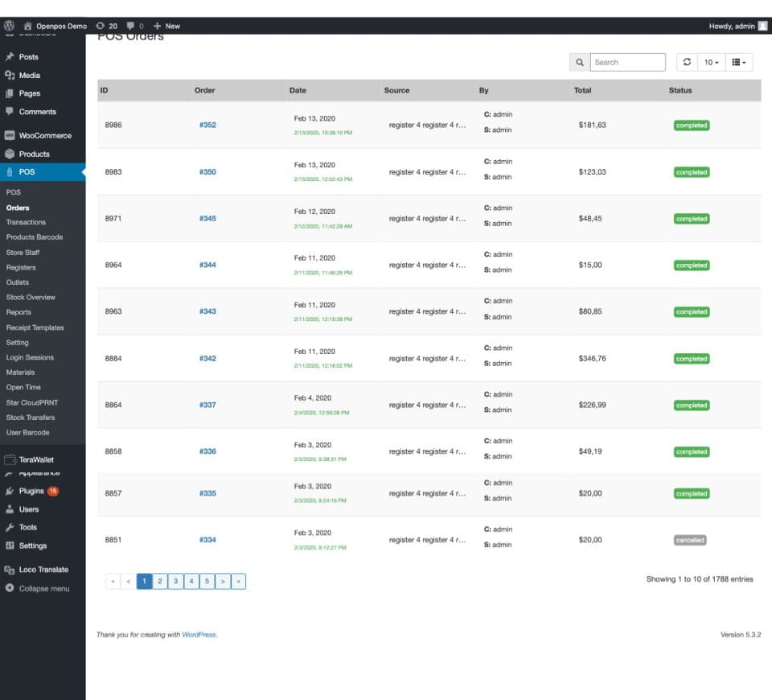This screenshot has height=700, width=772.
Task: Open the Openpos Demo site home
Action: click(55, 26)
